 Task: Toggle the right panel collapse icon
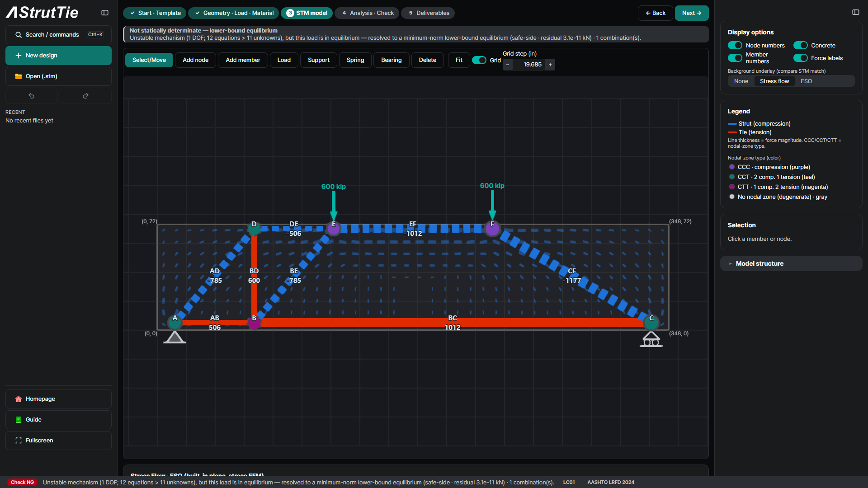coord(856,12)
